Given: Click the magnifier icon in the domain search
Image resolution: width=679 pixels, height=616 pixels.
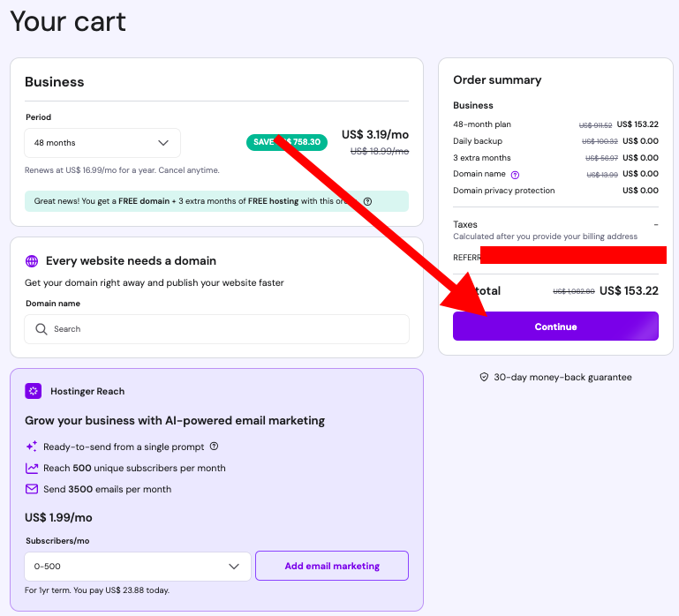Looking at the screenshot, I should (41, 329).
